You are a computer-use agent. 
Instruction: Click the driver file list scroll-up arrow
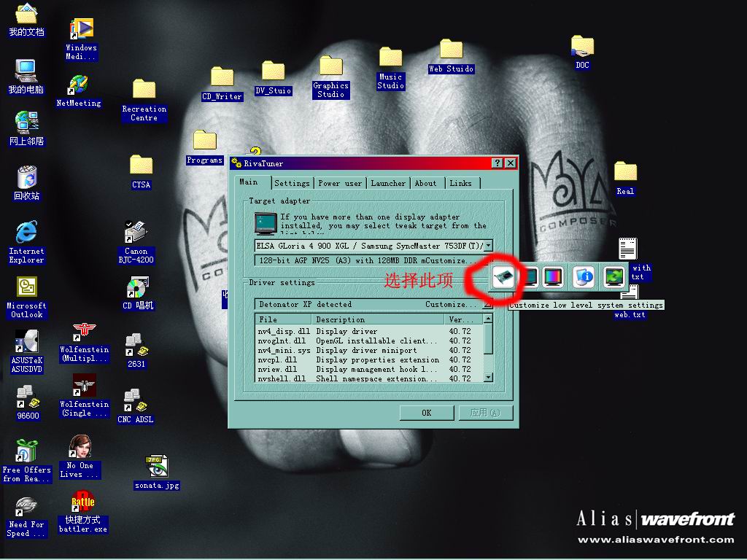click(488, 319)
